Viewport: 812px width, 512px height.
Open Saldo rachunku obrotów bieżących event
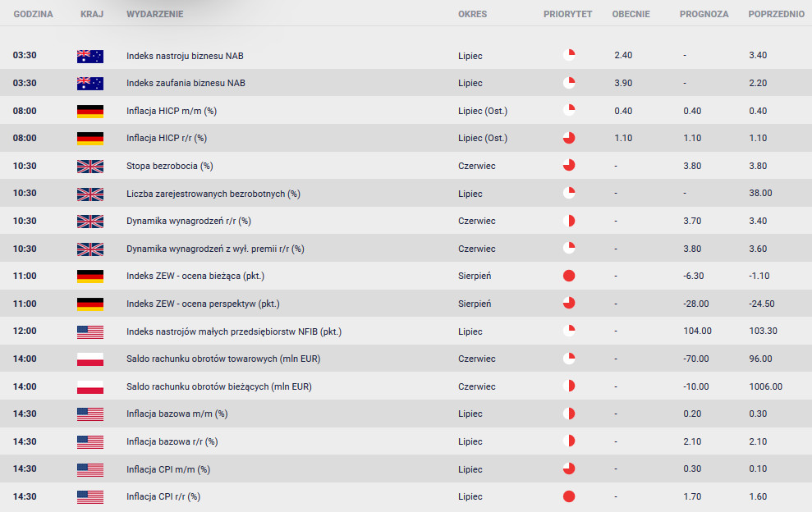click(x=218, y=386)
